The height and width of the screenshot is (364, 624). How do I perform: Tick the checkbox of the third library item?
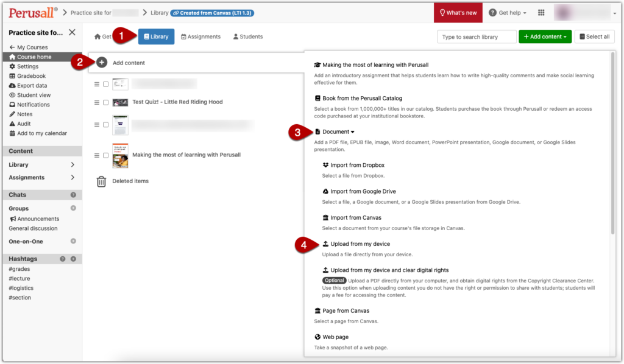click(x=106, y=125)
